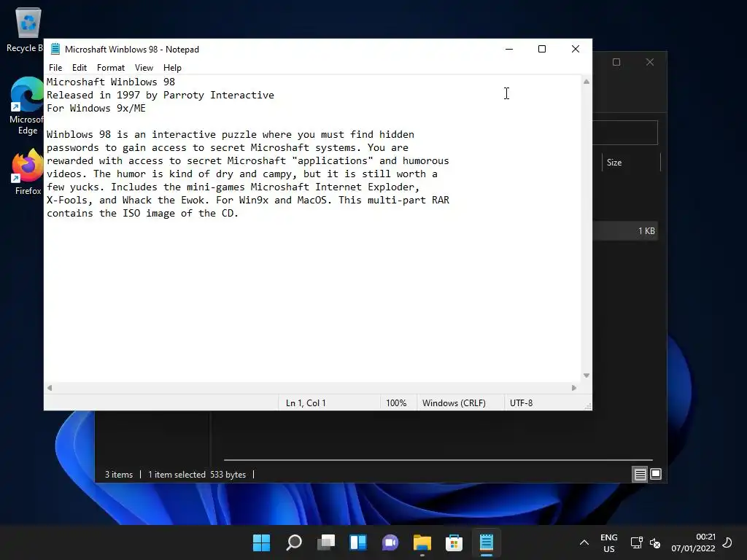Open Notepad Edit menu
The height and width of the screenshot is (560, 747).
(x=79, y=68)
